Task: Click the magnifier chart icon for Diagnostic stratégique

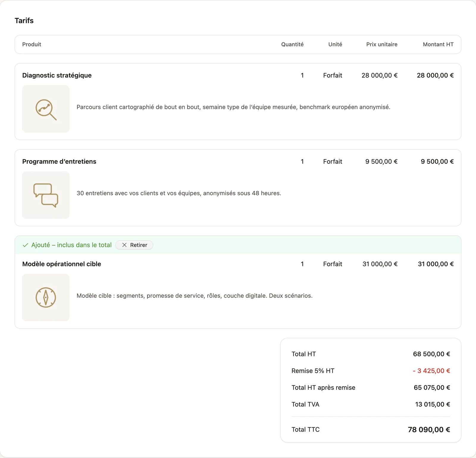Action: (46, 109)
